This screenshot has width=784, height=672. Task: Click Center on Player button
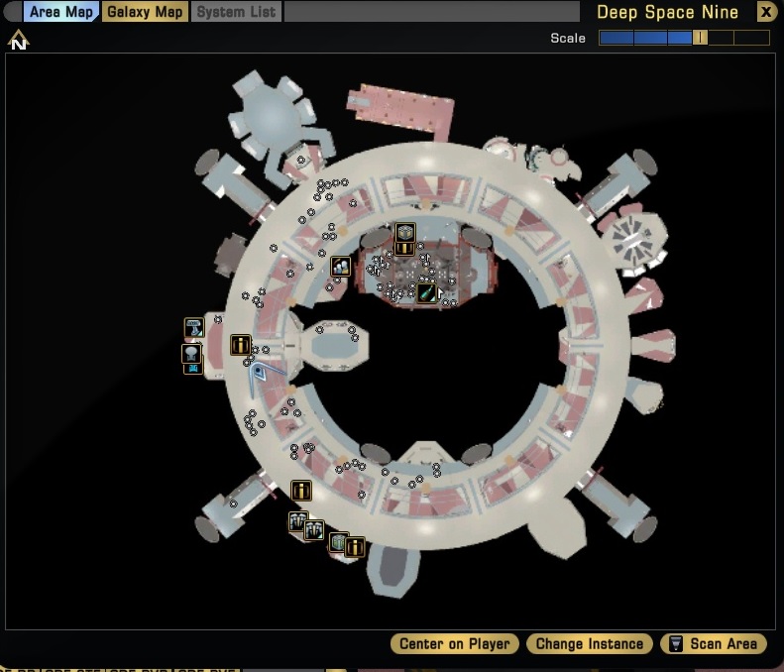(455, 643)
